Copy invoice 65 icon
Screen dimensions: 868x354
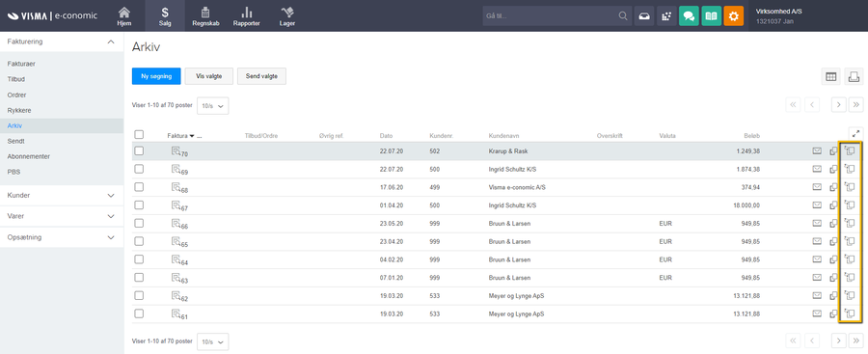tap(833, 241)
